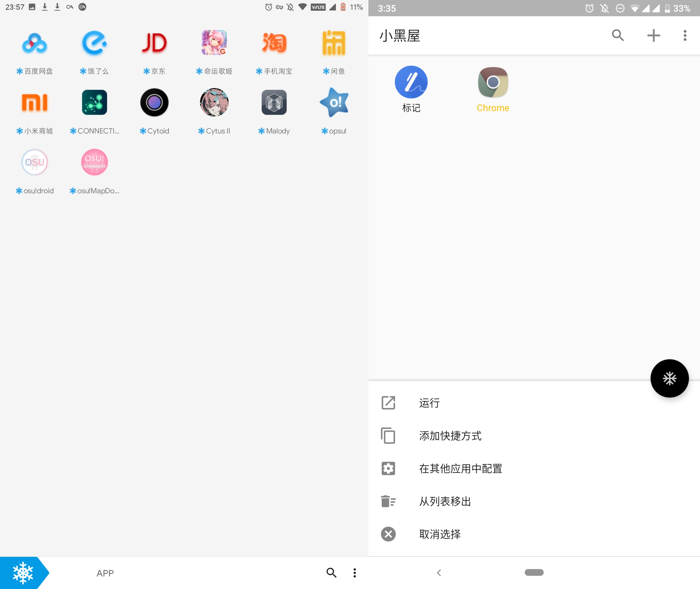This screenshot has width=700, height=589.
Task: Open Chrome inside 小黑屋
Action: point(492,82)
